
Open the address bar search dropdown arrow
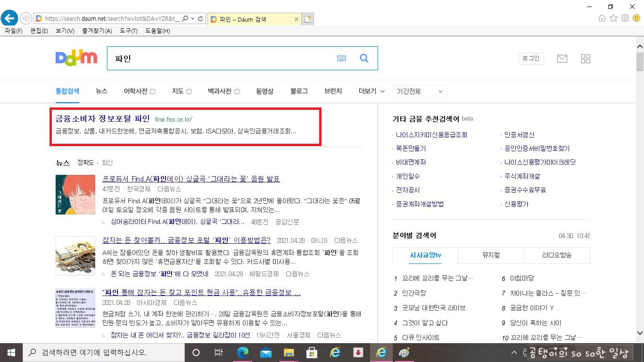[192, 18]
